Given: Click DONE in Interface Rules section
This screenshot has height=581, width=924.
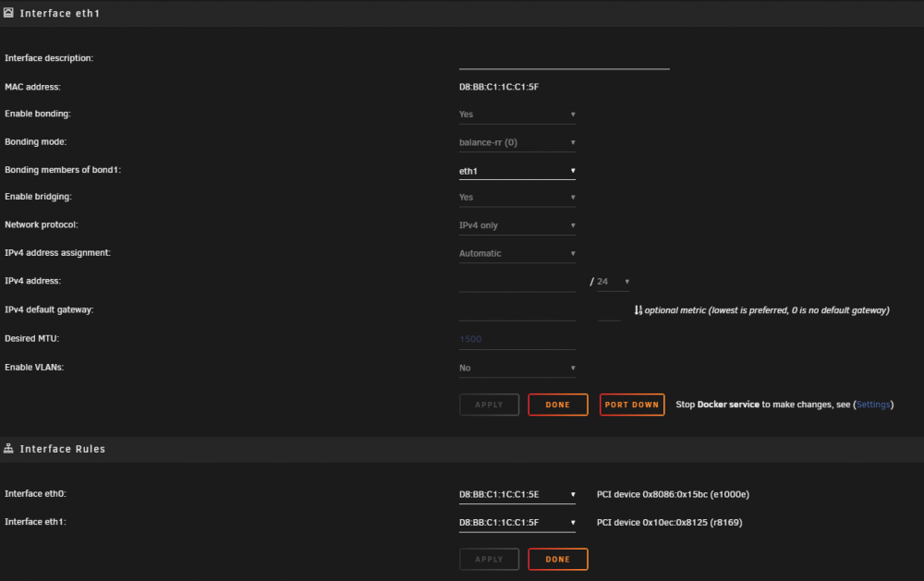Looking at the screenshot, I should point(557,559).
